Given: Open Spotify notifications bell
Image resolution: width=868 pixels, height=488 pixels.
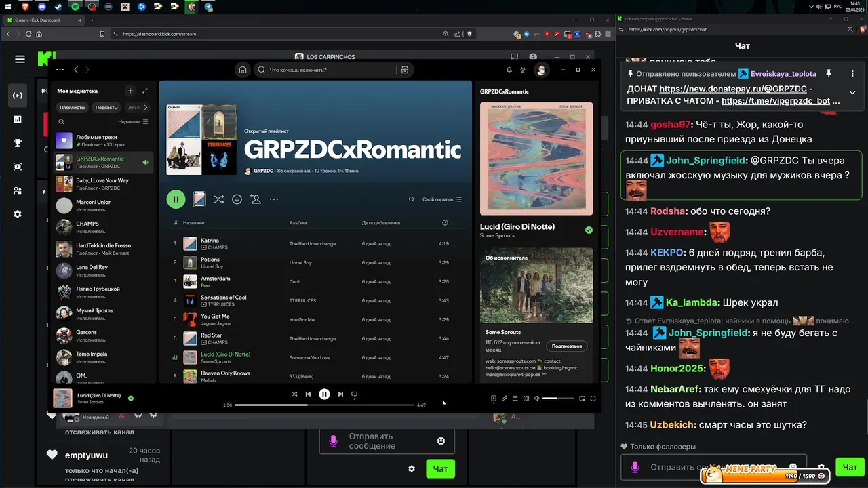Looking at the screenshot, I should (509, 70).
